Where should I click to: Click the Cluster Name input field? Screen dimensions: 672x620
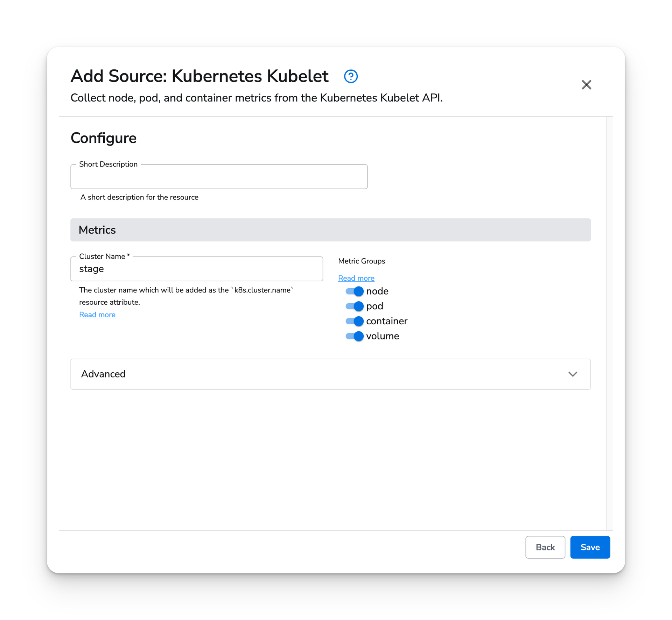pos(197,269)
